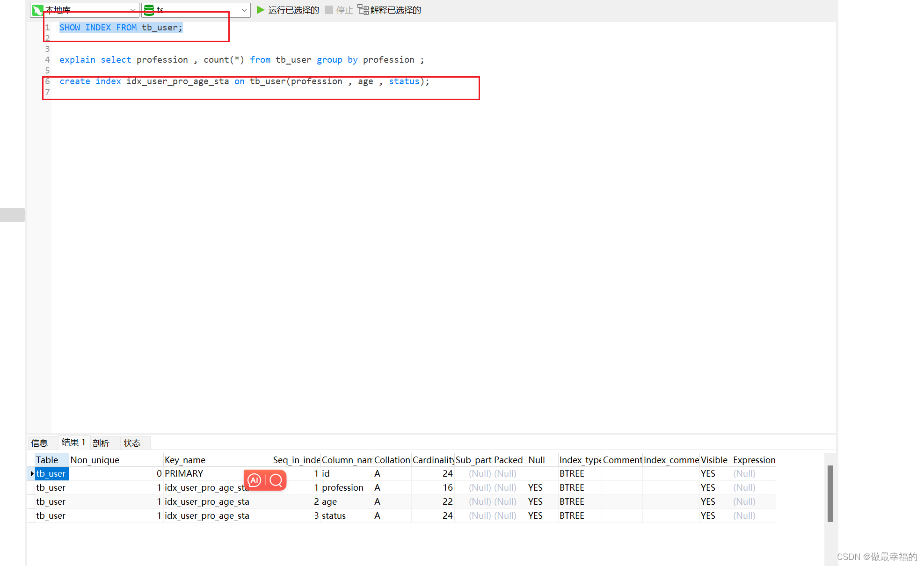Click the Cardinality column header

tap(433, 460)
